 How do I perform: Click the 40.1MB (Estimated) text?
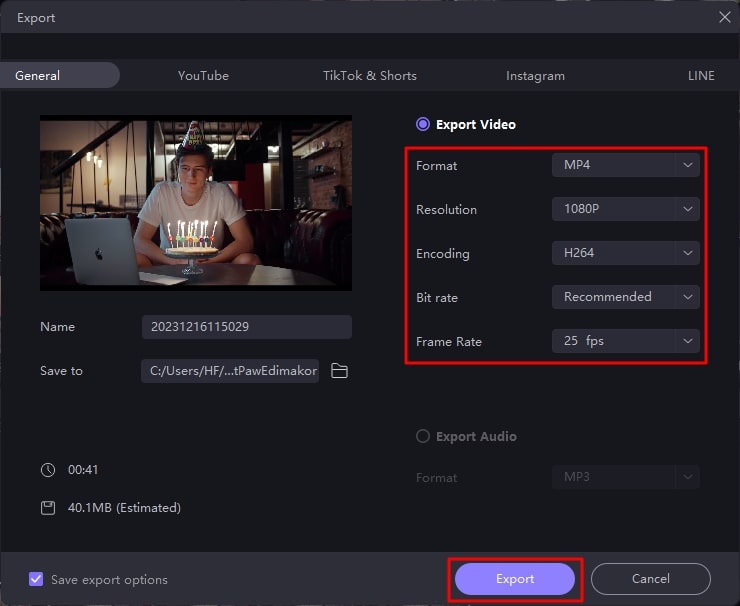(x=125, y=508)
